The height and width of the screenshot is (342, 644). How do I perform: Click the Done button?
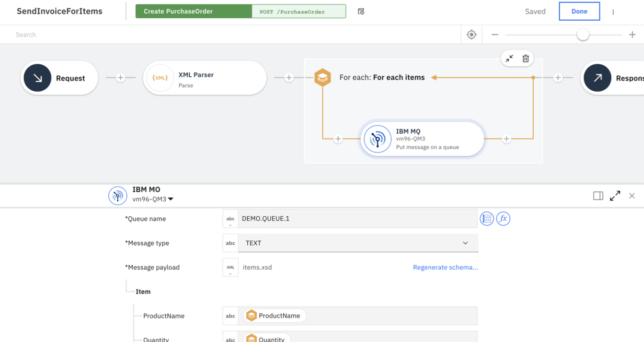(579, 11)
